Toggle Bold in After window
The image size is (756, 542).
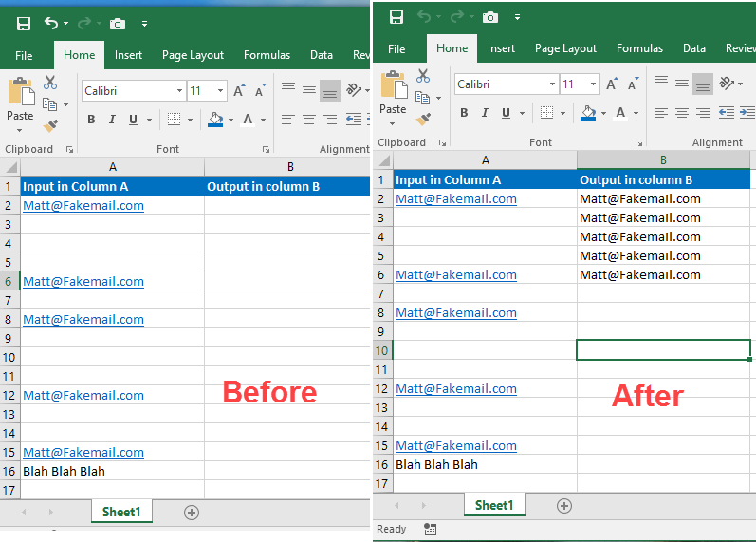(464, 112)
